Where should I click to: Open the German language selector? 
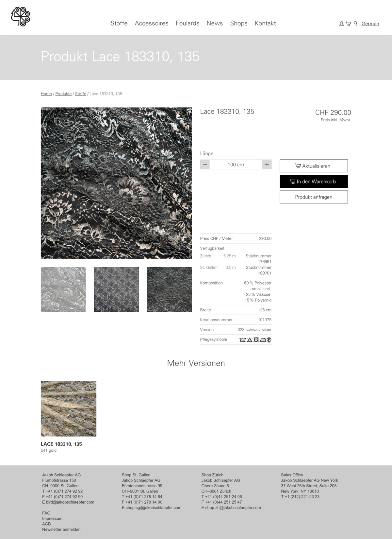(370, 24)
